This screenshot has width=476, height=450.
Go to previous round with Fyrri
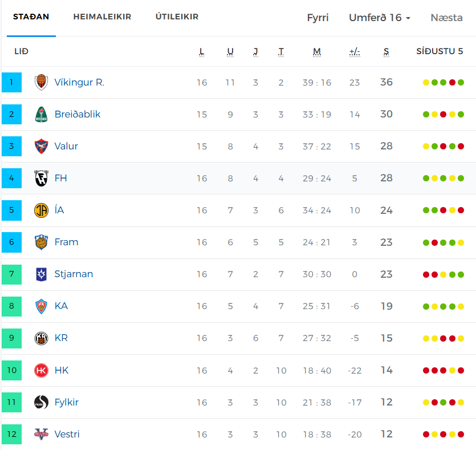click(318, 18)
